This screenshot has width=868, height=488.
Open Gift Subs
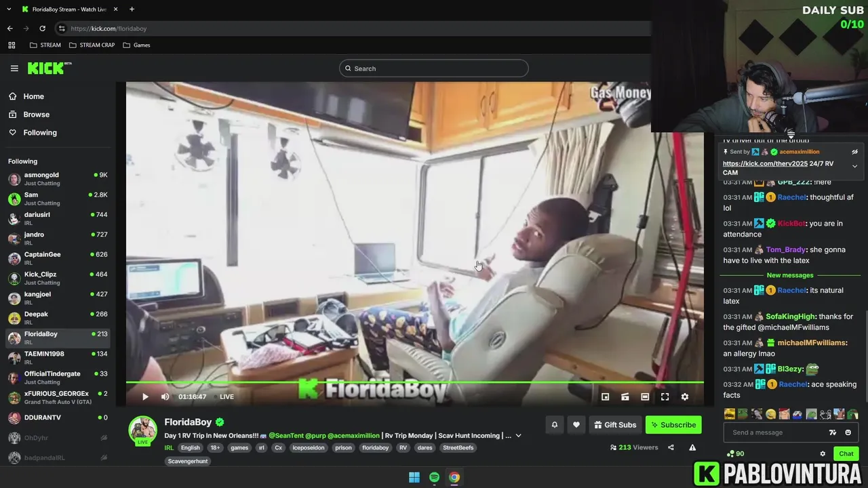point(615,425)
